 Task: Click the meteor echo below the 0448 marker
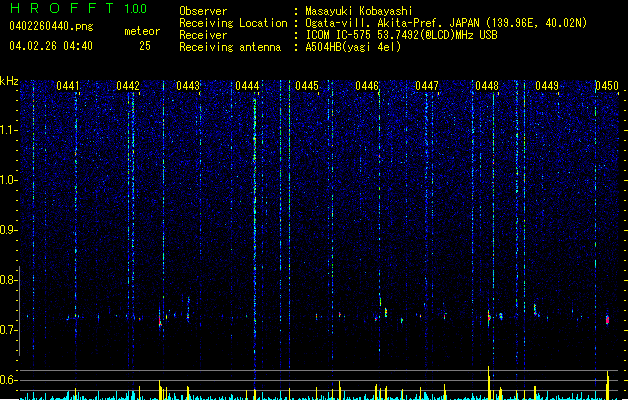click(x=489, y=317)
